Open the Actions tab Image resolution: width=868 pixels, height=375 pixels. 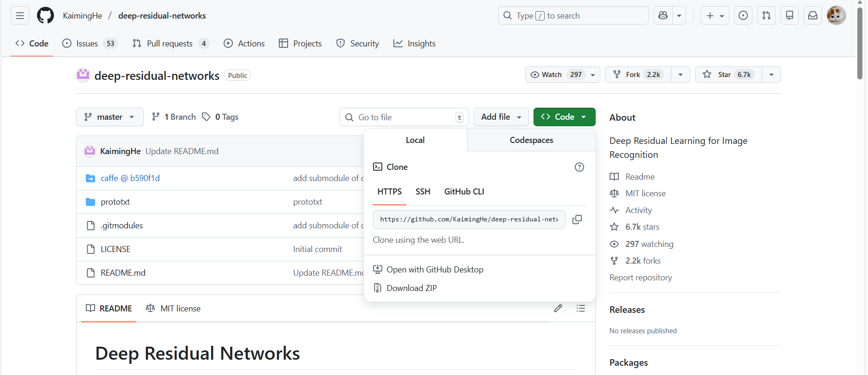244,44
